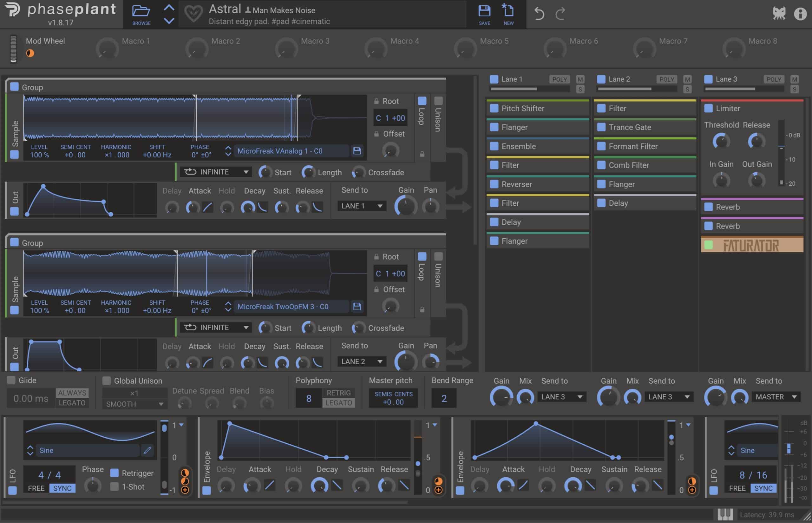The height and width of the screenshot is (523, 812).
Task: Mute Lane 1 with the M button
Action: click(x=580, y=79)
